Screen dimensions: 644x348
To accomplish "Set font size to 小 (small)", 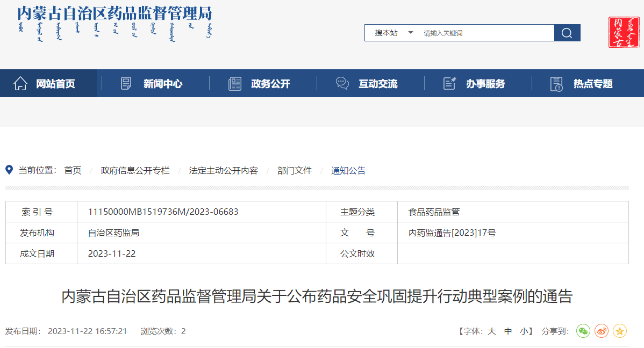I will click(524, 331).
